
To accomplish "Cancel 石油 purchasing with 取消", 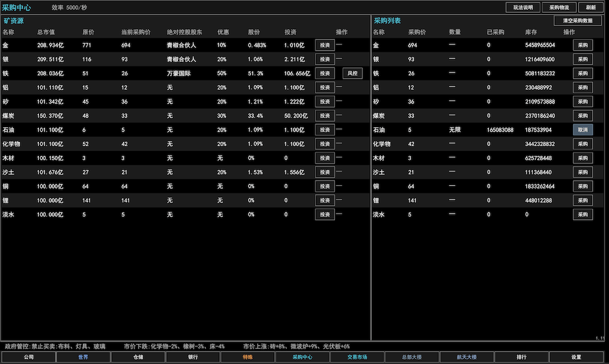I will (583, 130).
